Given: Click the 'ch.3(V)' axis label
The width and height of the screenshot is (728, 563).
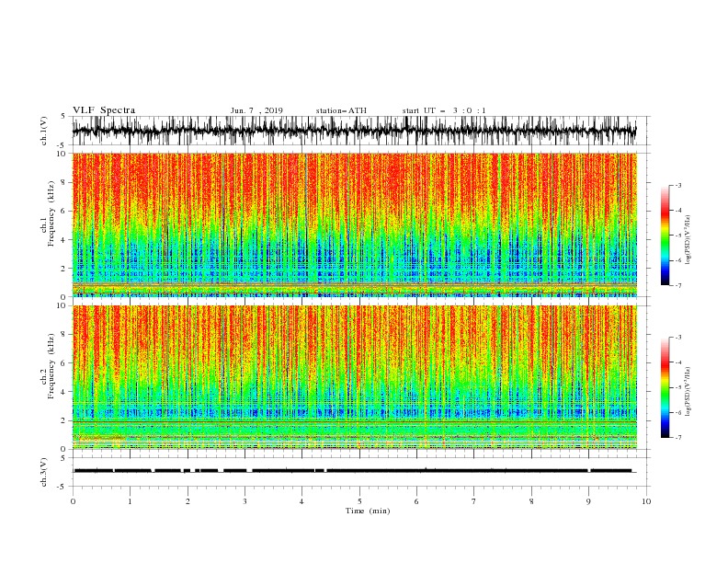Looking at the screenshot, I should [x=44, y=472].
